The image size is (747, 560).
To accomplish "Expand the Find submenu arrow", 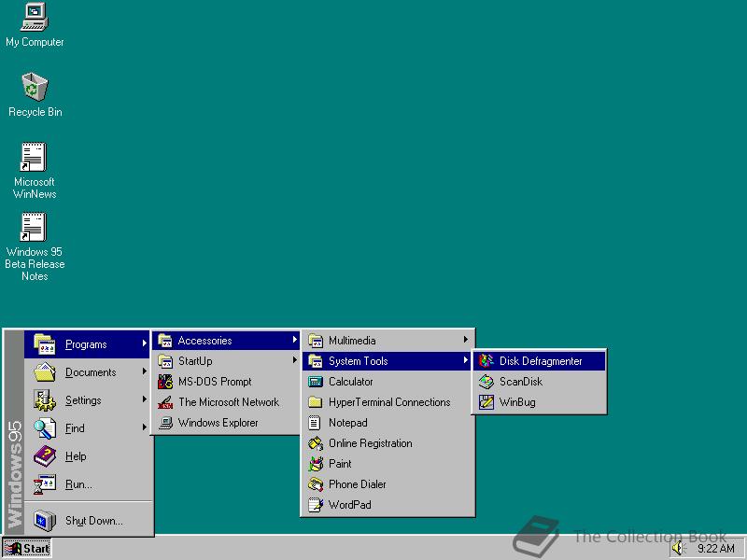I will click(144, 427).
